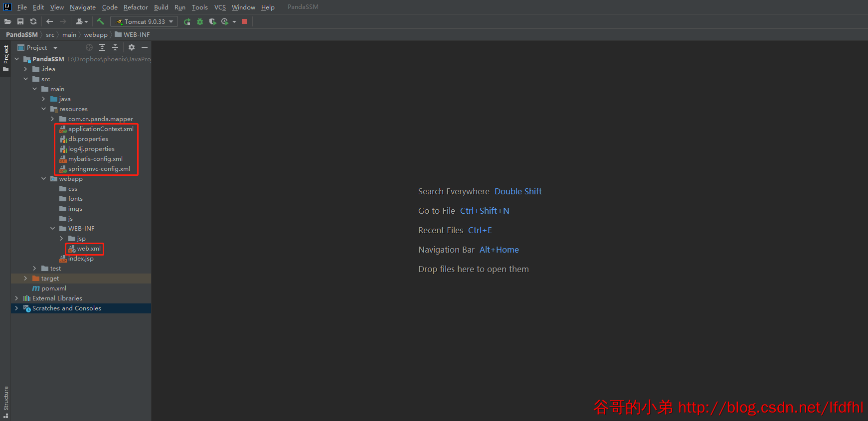Navigate forward with the right arrow
Screen dimensions: 868x421
tap(63, 21)
